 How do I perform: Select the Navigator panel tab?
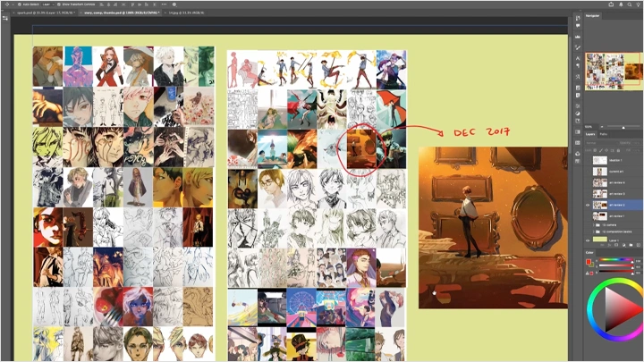(x=593, y=15)
